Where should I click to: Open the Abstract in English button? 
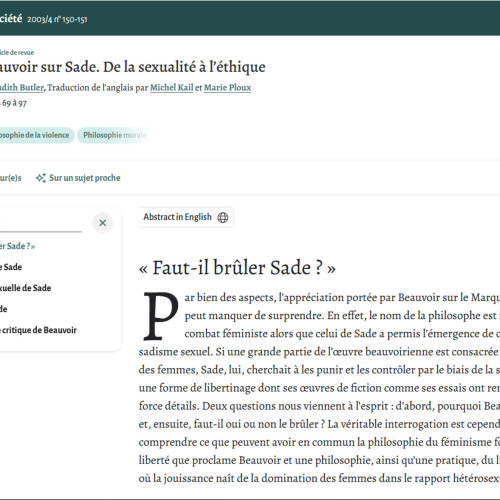186,217
